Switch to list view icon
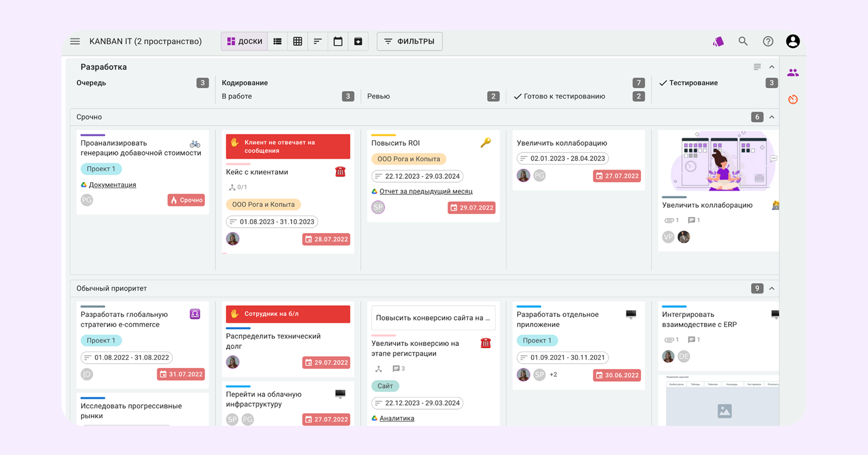Viewport: 868px width, 455px height. (277, 41)
